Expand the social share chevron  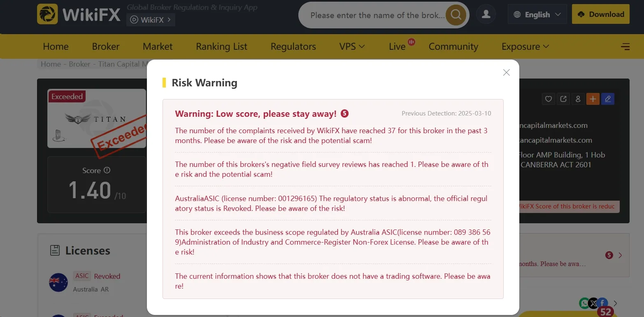tap(616, 303)
